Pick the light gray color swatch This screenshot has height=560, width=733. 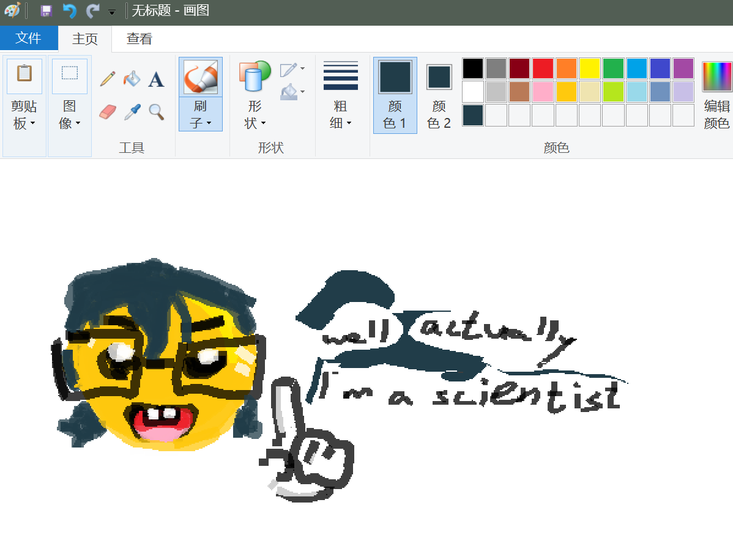point(496,92)
